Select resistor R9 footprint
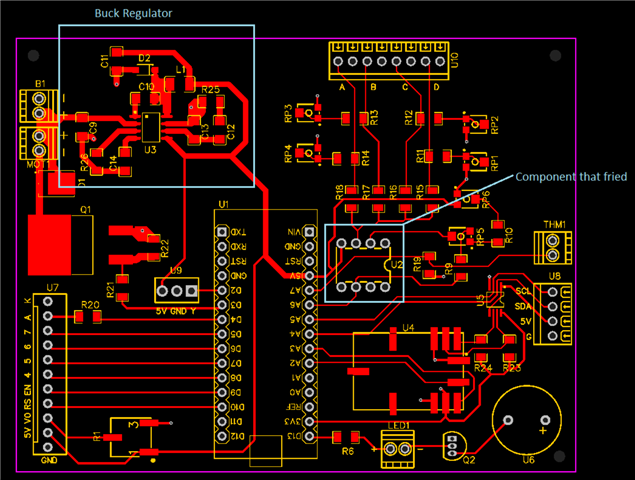The width and height of the screenshot is (635, 480). click(x=460, y=267)
